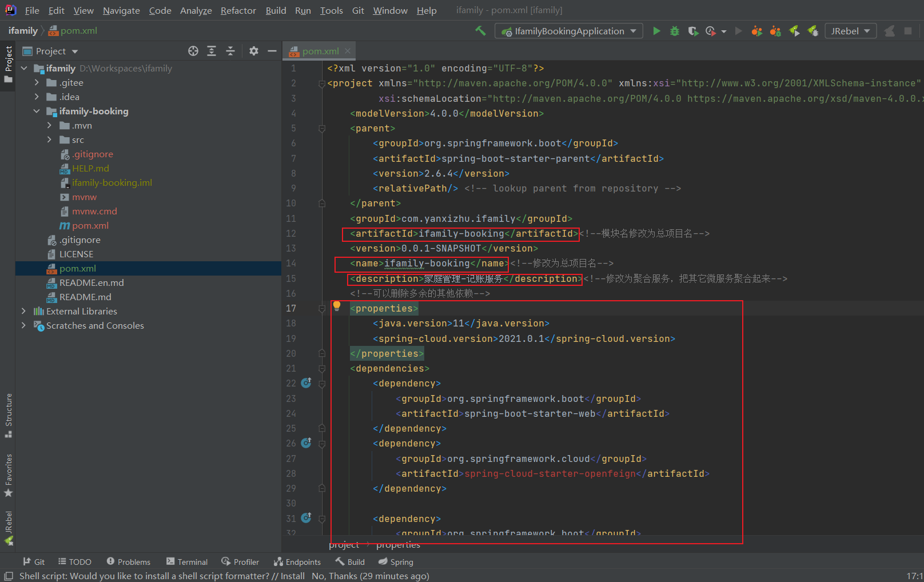Click the Install link for shell formatter
The width and height of the screenshot is (924, 582).
click(292, 576)
